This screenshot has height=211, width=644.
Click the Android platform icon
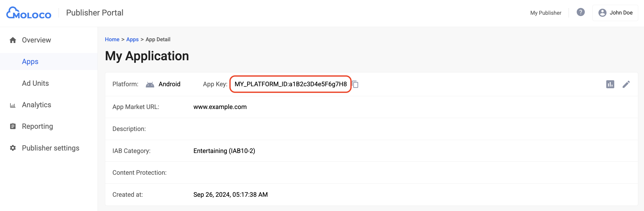tap(150, 84)
